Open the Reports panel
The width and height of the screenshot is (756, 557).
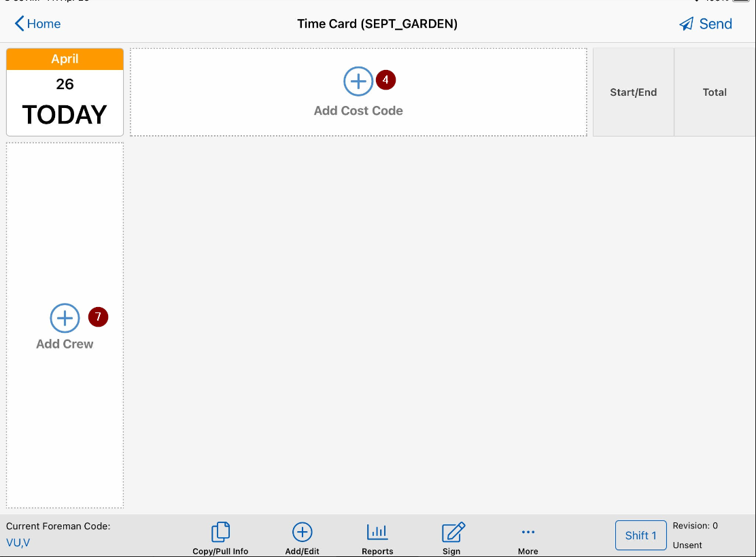377,536
